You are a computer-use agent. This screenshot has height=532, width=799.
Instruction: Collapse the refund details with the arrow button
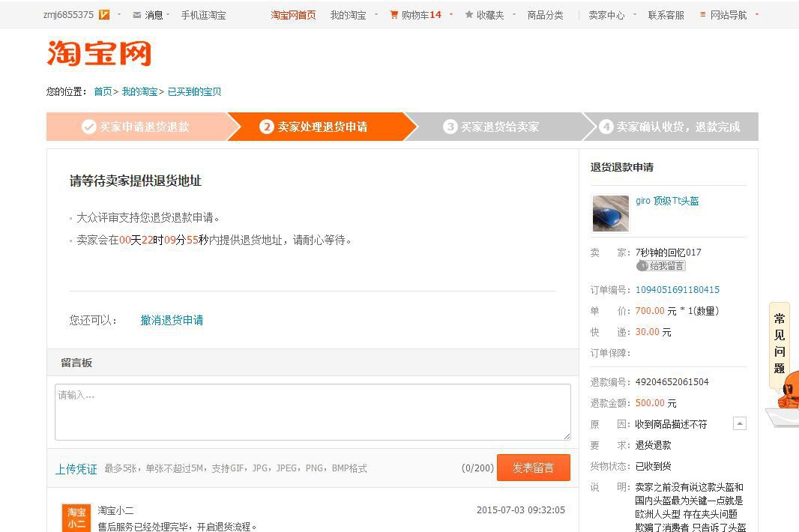click(x=739, y=423)
